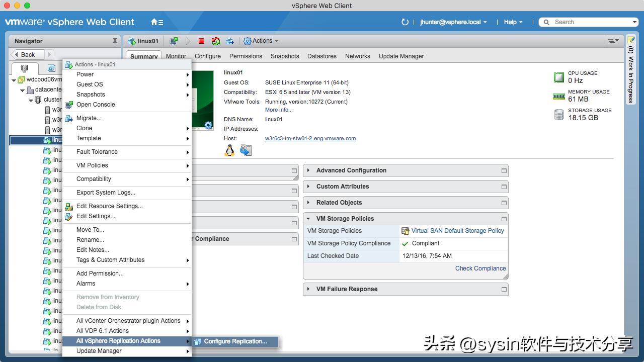Click the refresh icon in header

405,22
